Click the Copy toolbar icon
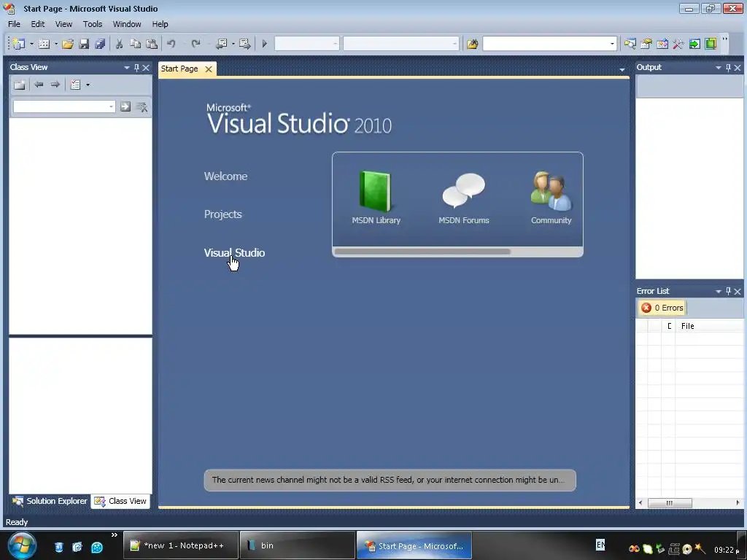 click(x=135, y=44)
